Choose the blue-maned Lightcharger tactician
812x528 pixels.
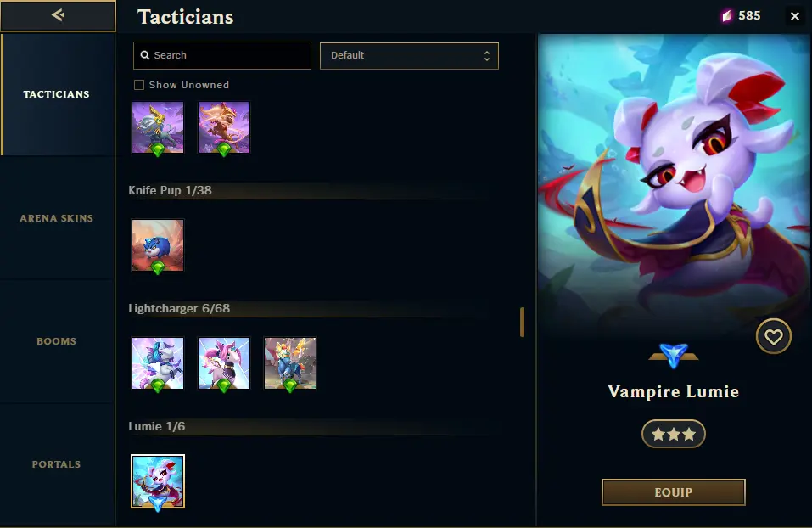(158, 363)
